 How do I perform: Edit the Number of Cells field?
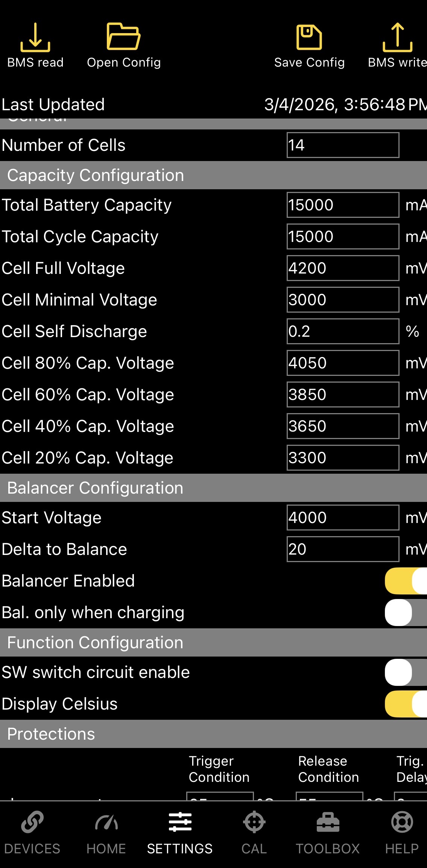tap(343, 145)
